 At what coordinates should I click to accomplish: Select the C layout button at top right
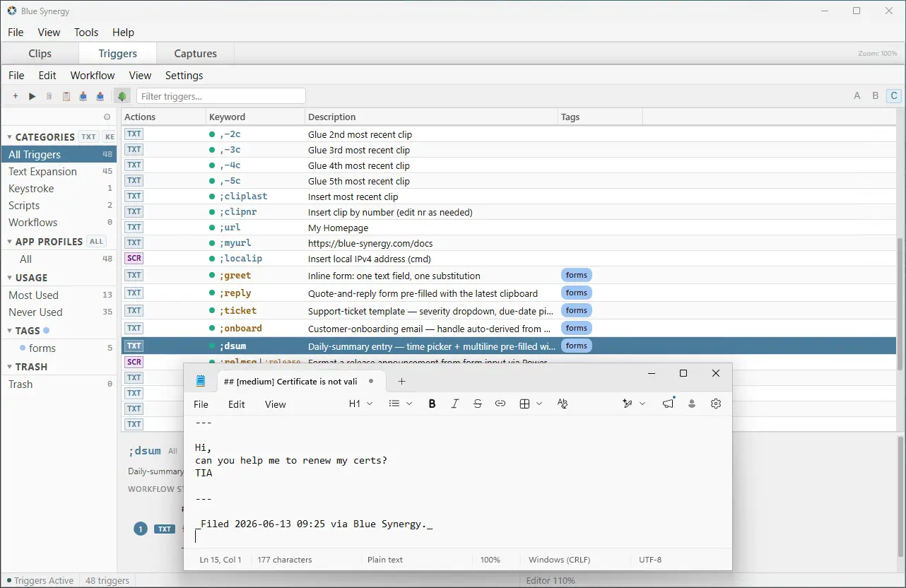point(894,96)
